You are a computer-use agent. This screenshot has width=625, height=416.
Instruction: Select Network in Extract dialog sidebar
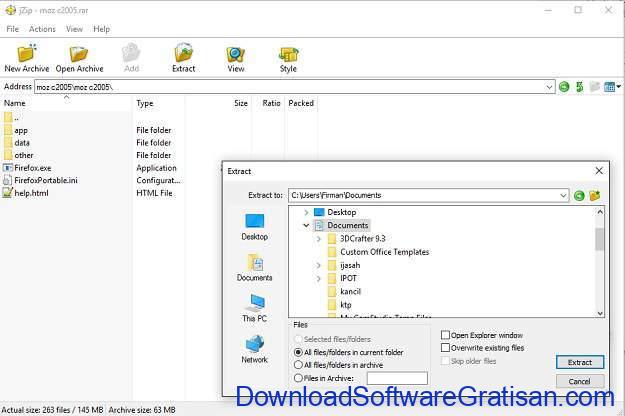(x=254, y=349)
